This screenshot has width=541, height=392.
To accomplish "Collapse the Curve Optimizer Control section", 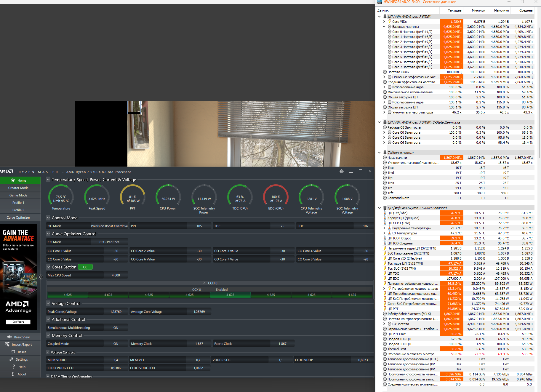I will click(48, 234).
